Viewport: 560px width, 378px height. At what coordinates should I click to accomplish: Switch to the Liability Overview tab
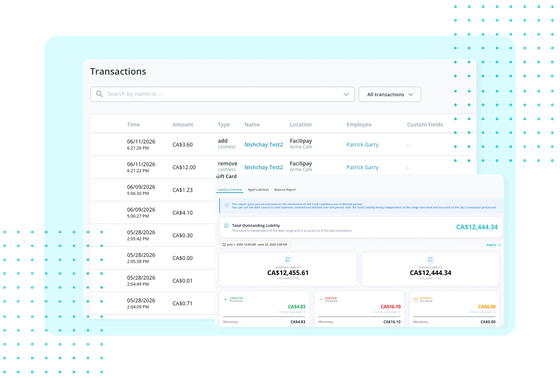click(x=230, y=190)
